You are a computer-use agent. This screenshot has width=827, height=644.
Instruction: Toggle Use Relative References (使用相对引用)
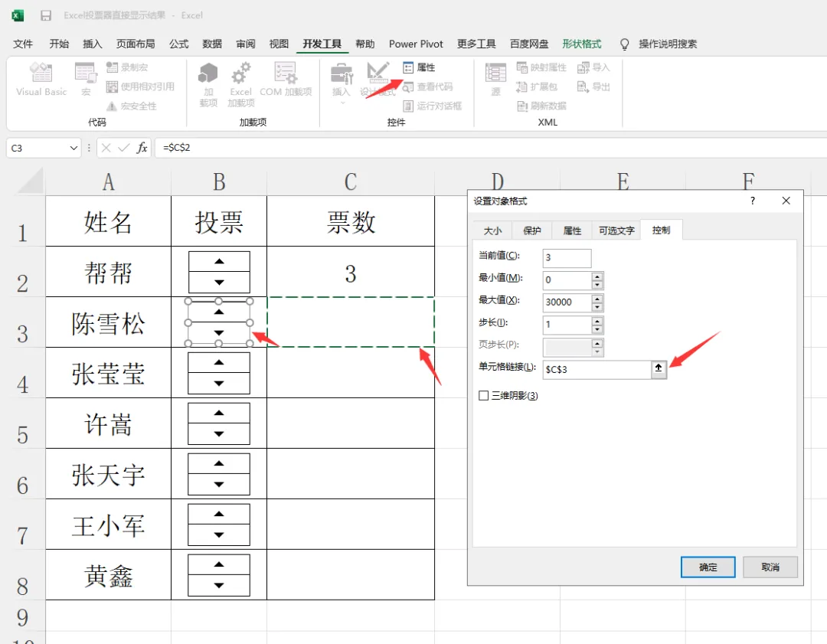tap(140, 87)
